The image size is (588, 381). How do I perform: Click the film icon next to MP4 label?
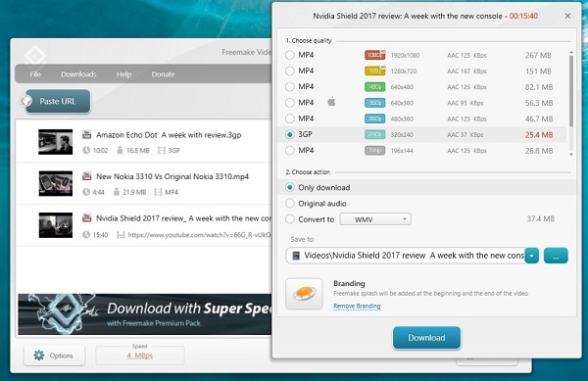158,192
